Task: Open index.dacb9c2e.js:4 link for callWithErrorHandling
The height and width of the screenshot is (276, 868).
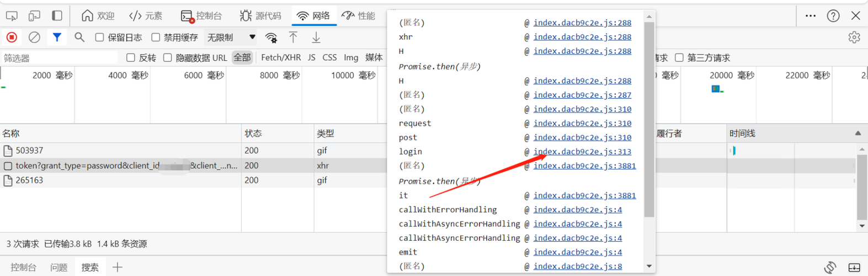Action: coord(578,210)
